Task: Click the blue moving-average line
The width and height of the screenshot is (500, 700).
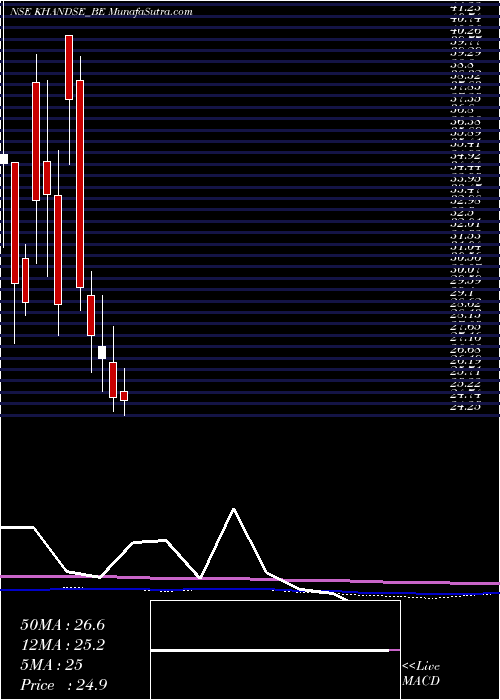Action: 250,591
